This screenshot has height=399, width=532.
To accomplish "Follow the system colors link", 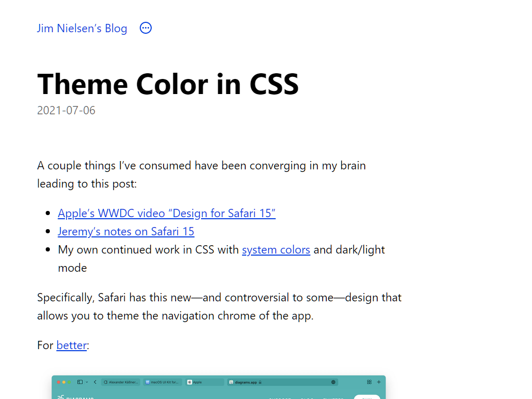I will click(276, 250).
